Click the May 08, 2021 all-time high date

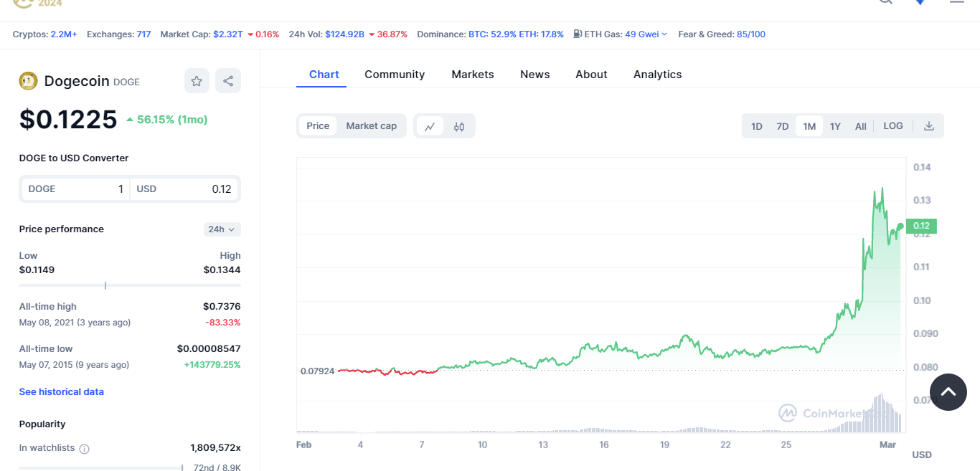point(75,323)
